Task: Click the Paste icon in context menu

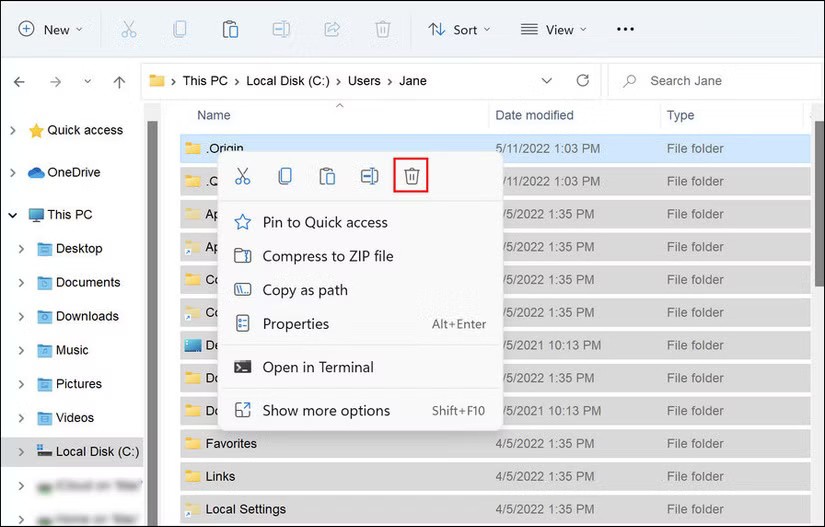Action: [327, 177]
